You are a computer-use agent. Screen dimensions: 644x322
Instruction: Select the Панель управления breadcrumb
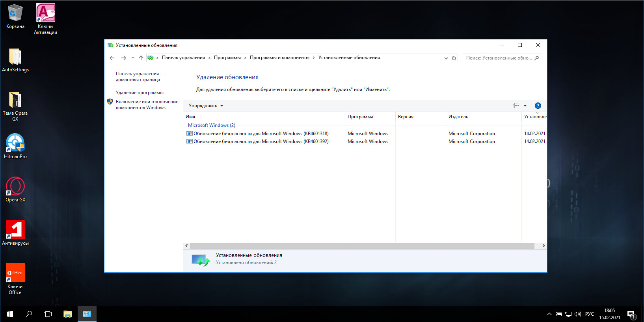[183, 58]
